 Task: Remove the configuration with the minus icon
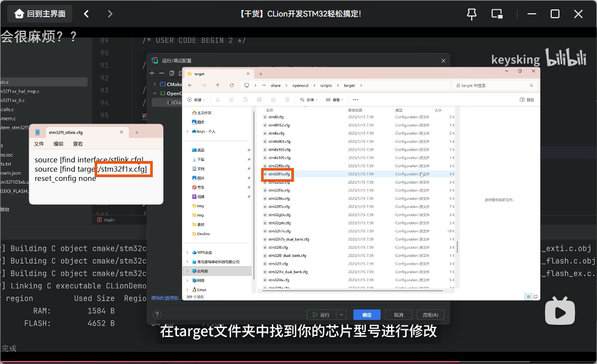[162, 73]
